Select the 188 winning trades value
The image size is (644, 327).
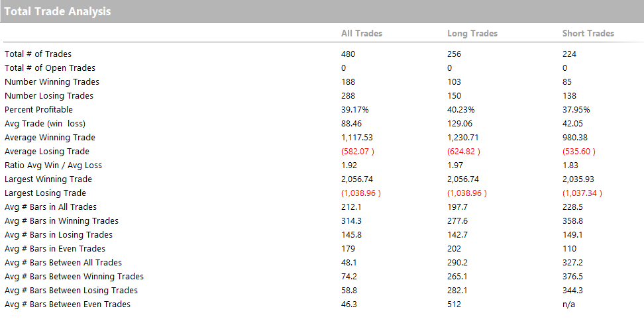pyautogui.click(x=348, y=82)
